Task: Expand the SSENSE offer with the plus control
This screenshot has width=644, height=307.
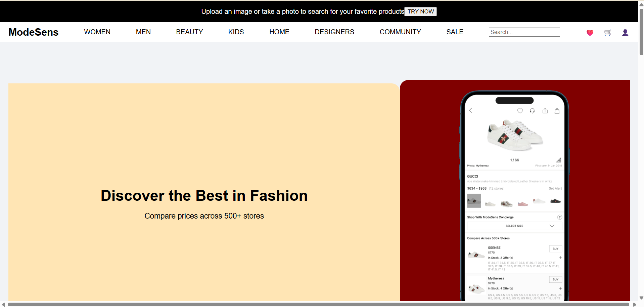Action: pos(560,258)
